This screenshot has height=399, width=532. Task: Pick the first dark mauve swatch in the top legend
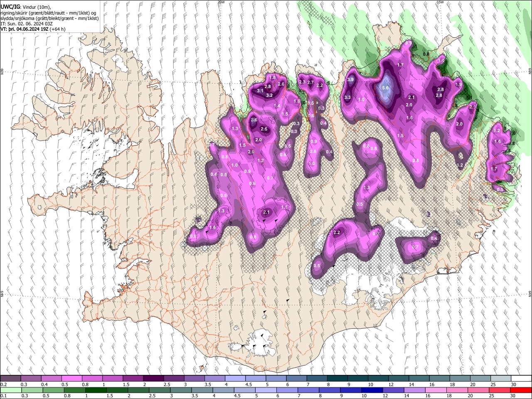tap(11, 378)
